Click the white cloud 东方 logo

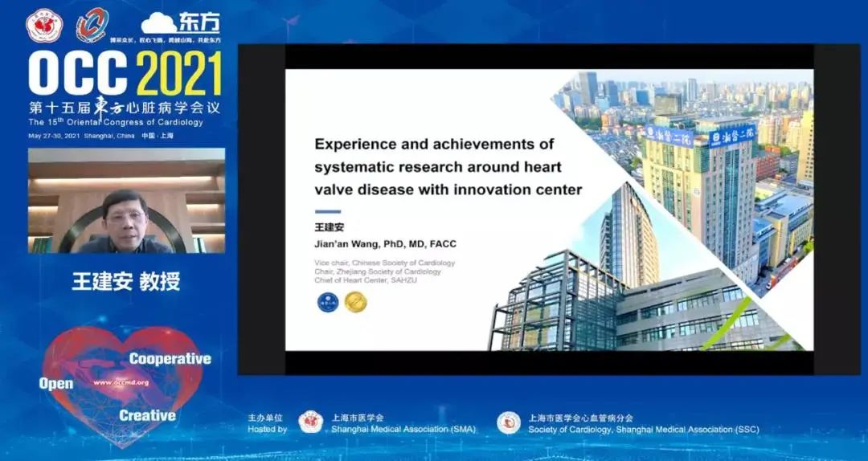(x=180, y=23)
